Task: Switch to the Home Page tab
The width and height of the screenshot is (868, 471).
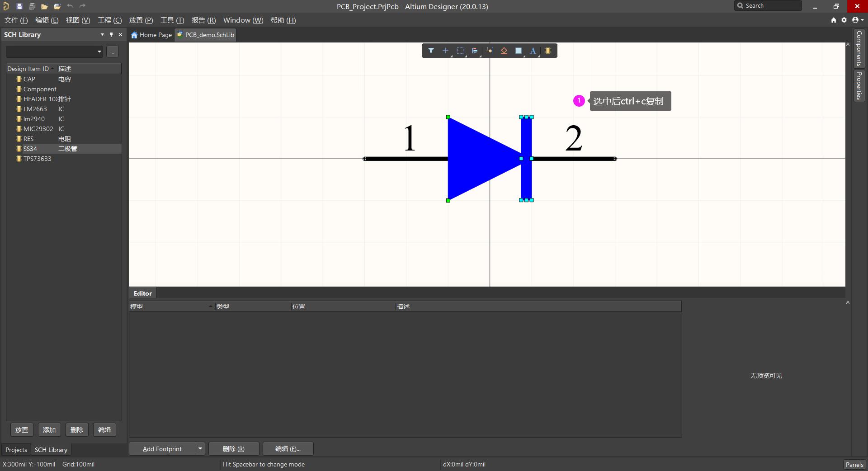Action: tap(151, 35)
